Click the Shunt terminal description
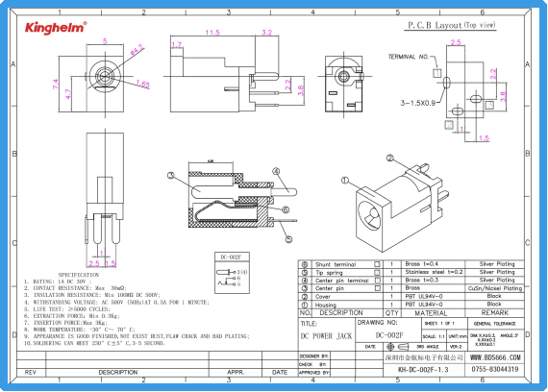548x392 pixels. 336,264
